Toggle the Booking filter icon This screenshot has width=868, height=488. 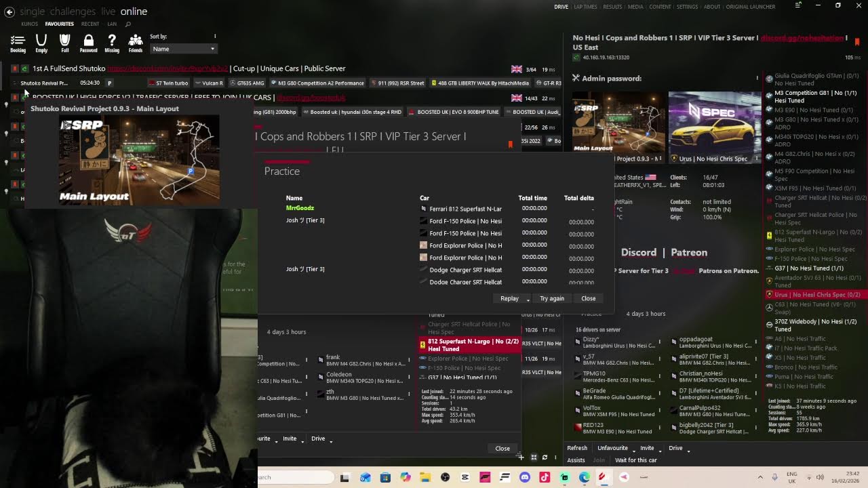click(18, 43)
